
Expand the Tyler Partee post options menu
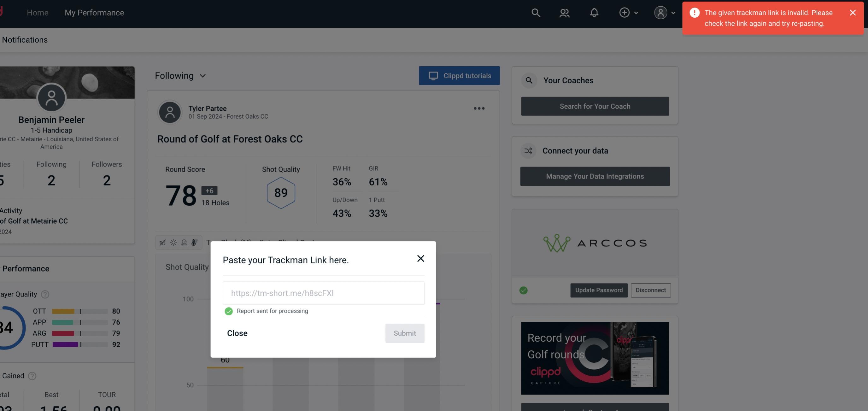[x=479, y=109]
